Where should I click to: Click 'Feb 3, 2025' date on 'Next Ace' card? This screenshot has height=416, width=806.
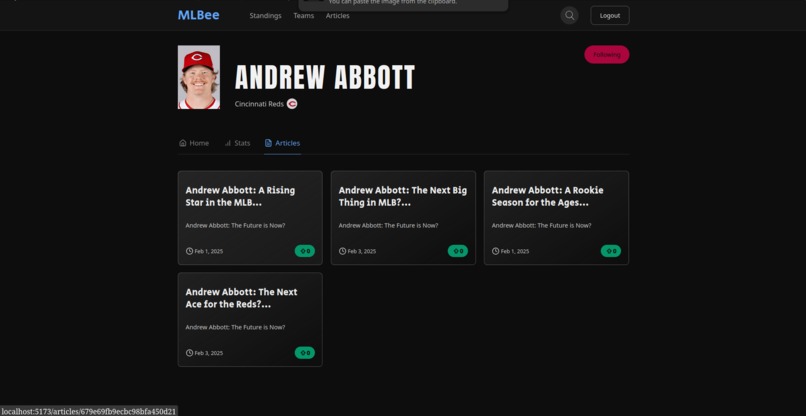(209, 353)
